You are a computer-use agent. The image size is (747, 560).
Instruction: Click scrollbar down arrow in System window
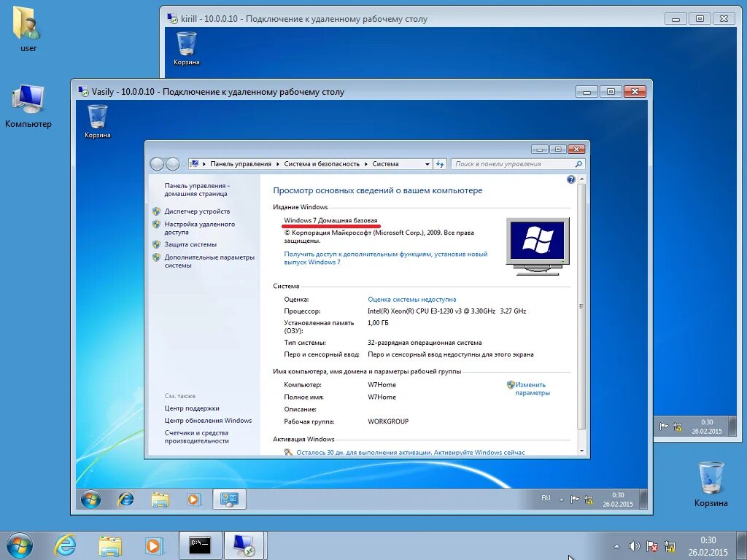tap(581, 451)
